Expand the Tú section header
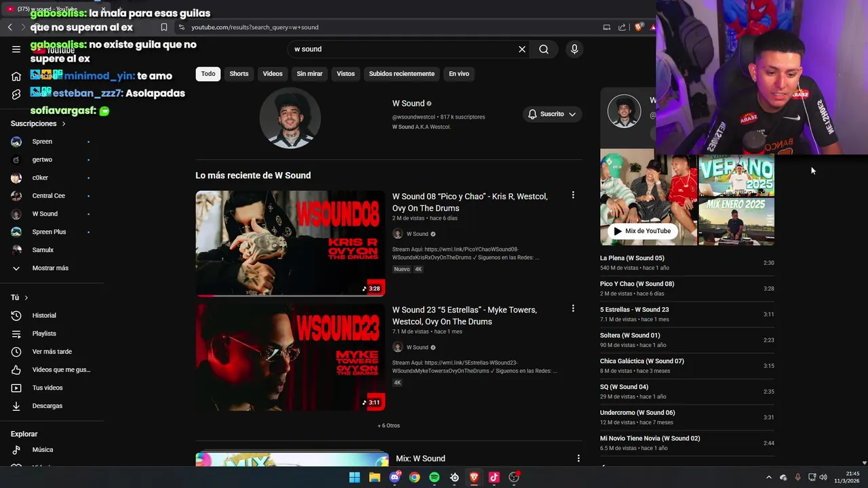The height and width of the screenshot is (488, 868). pos(20,298)
